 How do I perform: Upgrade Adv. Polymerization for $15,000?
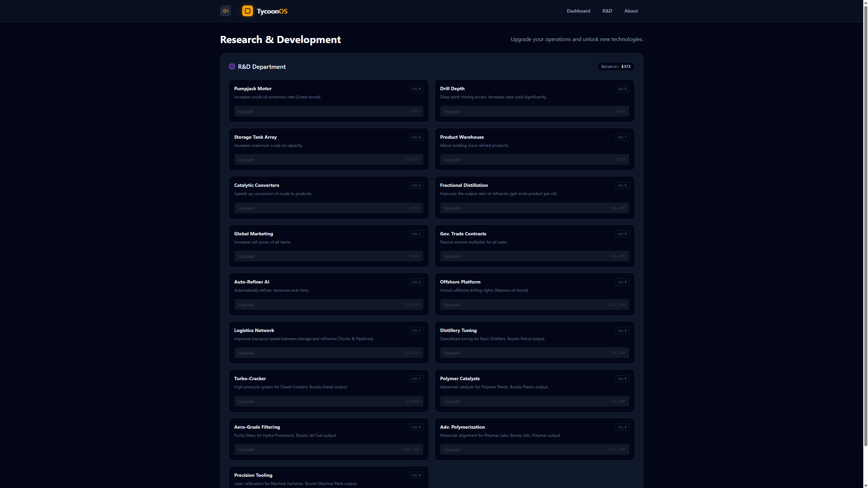click(x=534, y=449)
